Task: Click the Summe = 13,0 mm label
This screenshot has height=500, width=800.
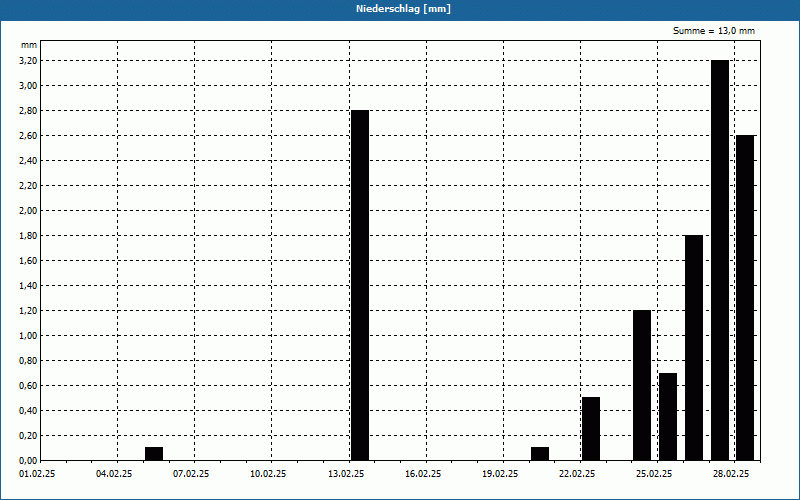Action: [714, 31]
